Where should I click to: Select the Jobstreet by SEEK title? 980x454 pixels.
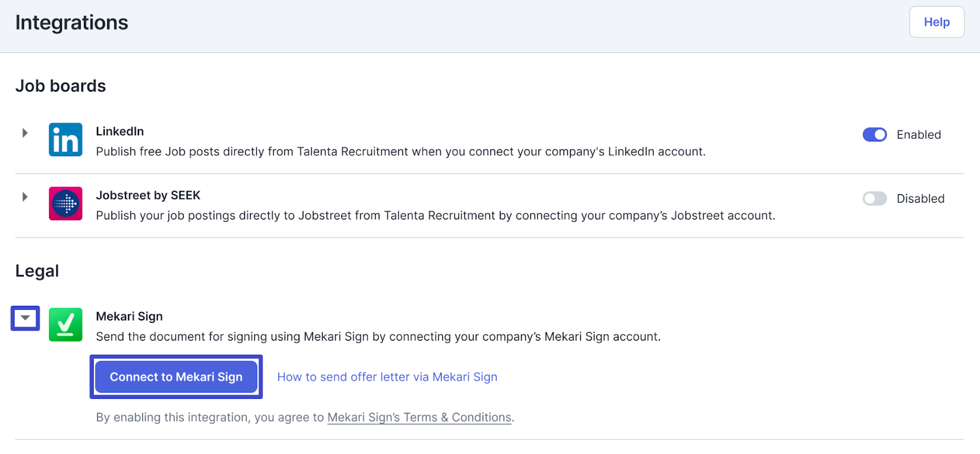(148, 195)
